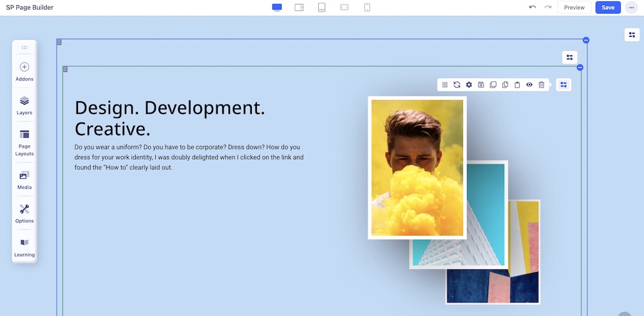Viewport: 644px width, 316px height.
Task: Open Page Layouts in sidebar
Action: (24, 141)
